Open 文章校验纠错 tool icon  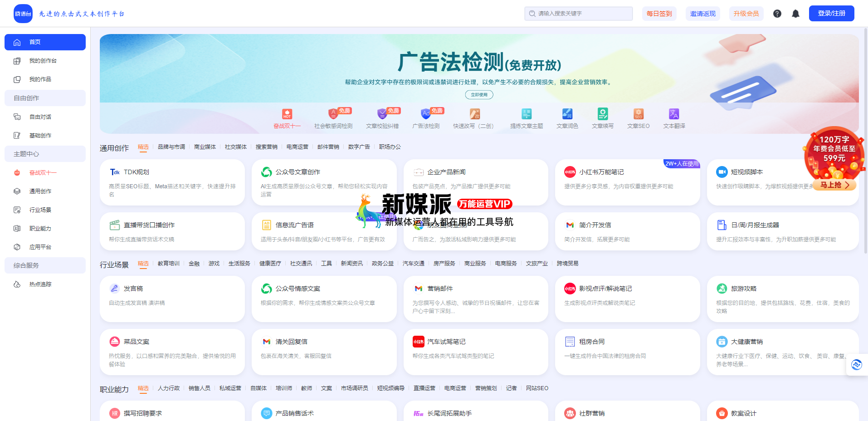(x=382, y=114)
